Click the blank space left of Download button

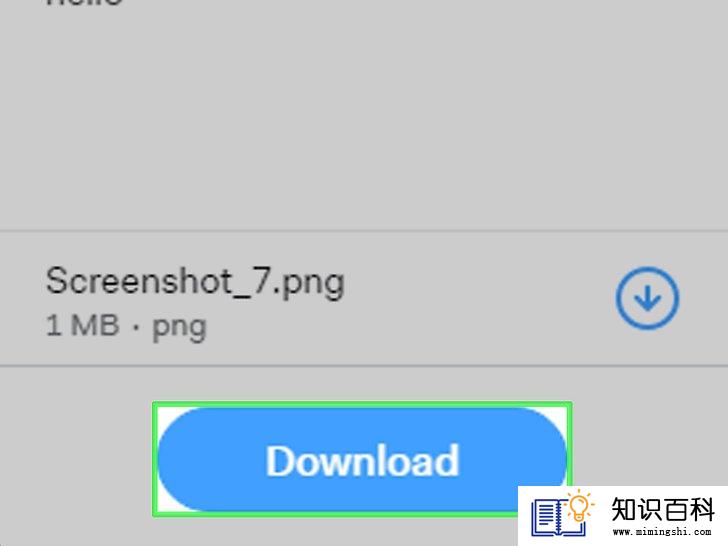coord(76,460)
